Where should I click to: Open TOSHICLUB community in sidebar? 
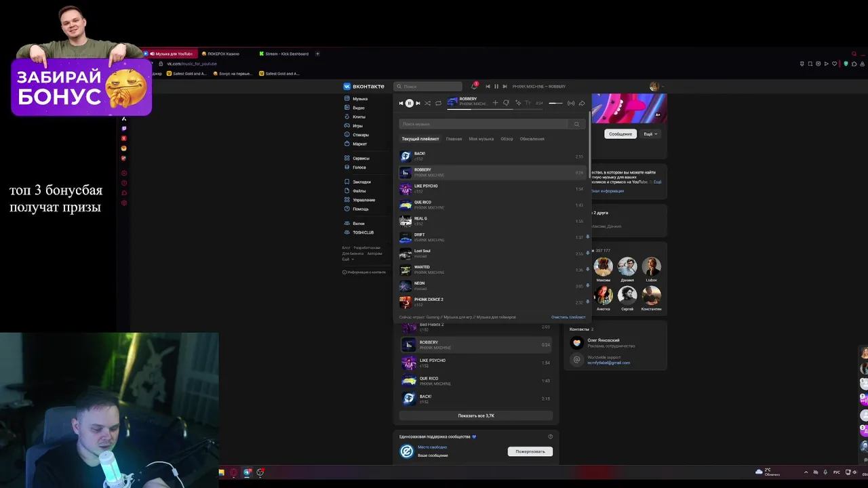359,232
